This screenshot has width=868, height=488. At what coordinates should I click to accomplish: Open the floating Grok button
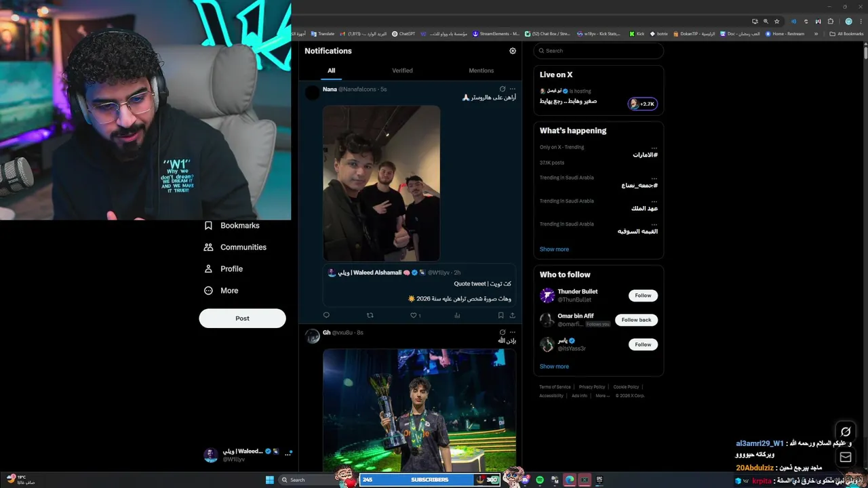(846, 432)
